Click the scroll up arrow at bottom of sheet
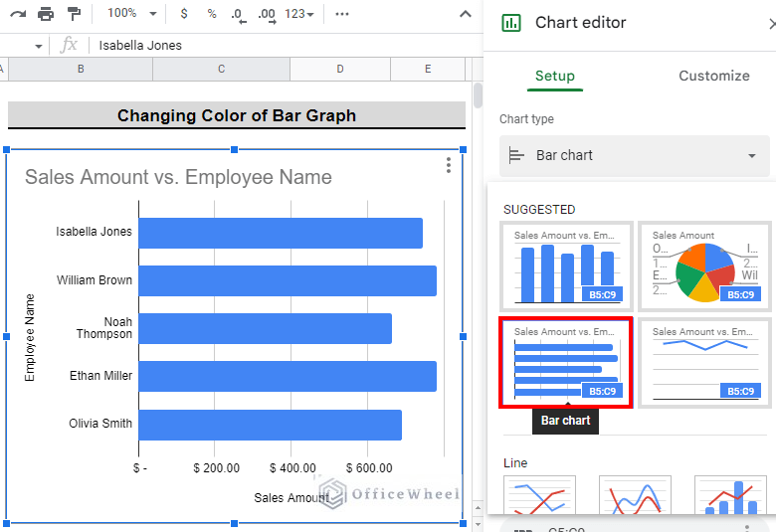The image size is (776, 532). point(478,509)
